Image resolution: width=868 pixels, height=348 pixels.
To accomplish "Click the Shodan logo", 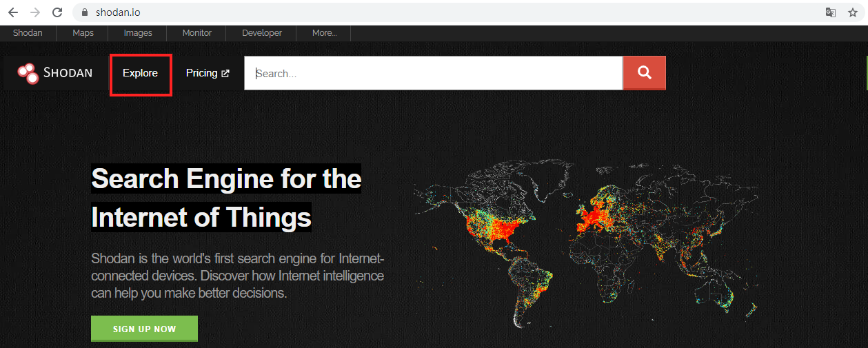I will point(55,73).
